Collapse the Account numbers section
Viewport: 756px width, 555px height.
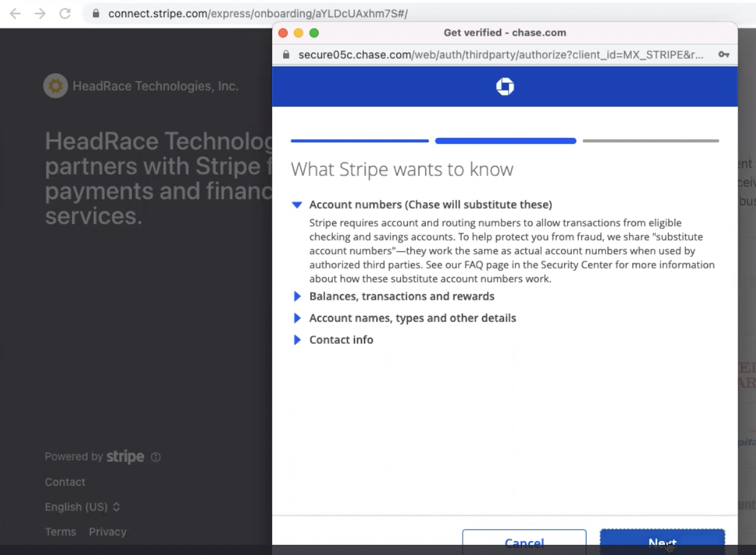click(297, 205)
